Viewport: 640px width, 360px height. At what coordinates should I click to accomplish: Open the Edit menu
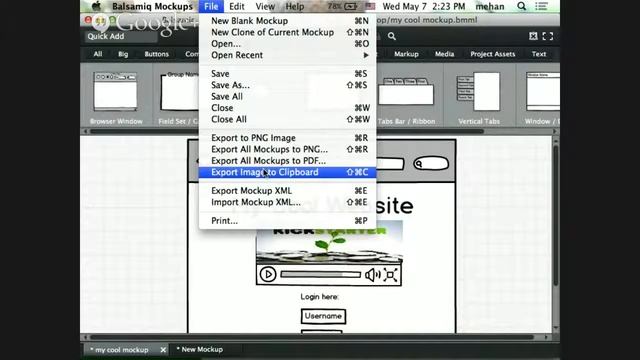tap(237, 6)
